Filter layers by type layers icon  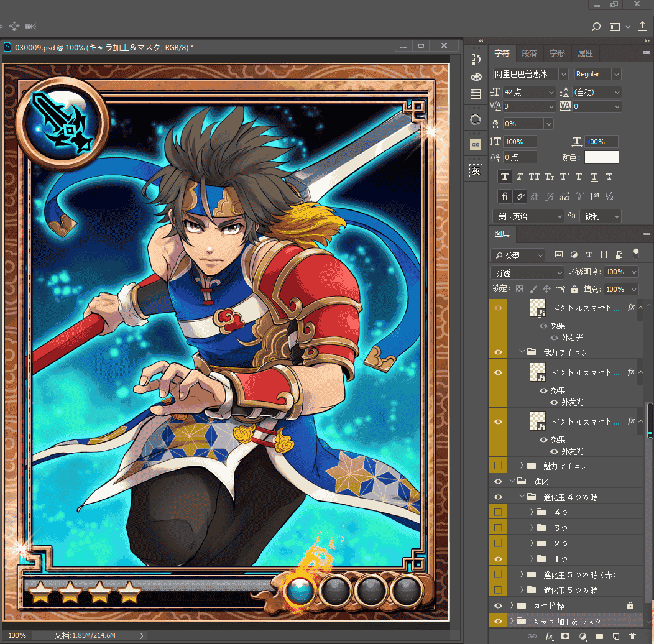pyautogui.click(x=589, y=254)
